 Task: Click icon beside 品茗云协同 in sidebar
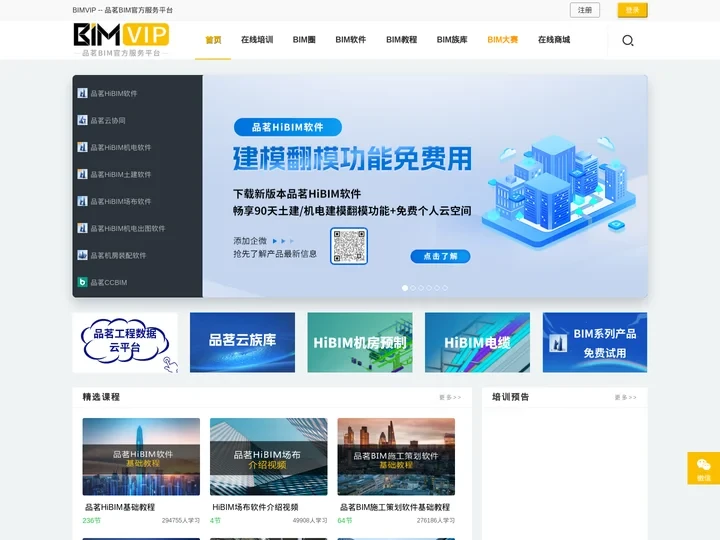(82, 120)
